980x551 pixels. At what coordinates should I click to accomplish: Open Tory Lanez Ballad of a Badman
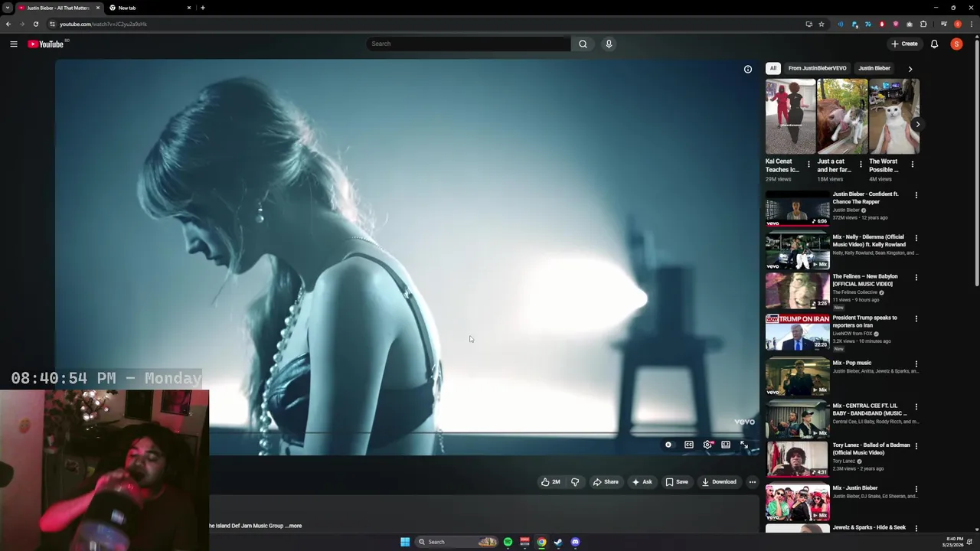[797, 459]
